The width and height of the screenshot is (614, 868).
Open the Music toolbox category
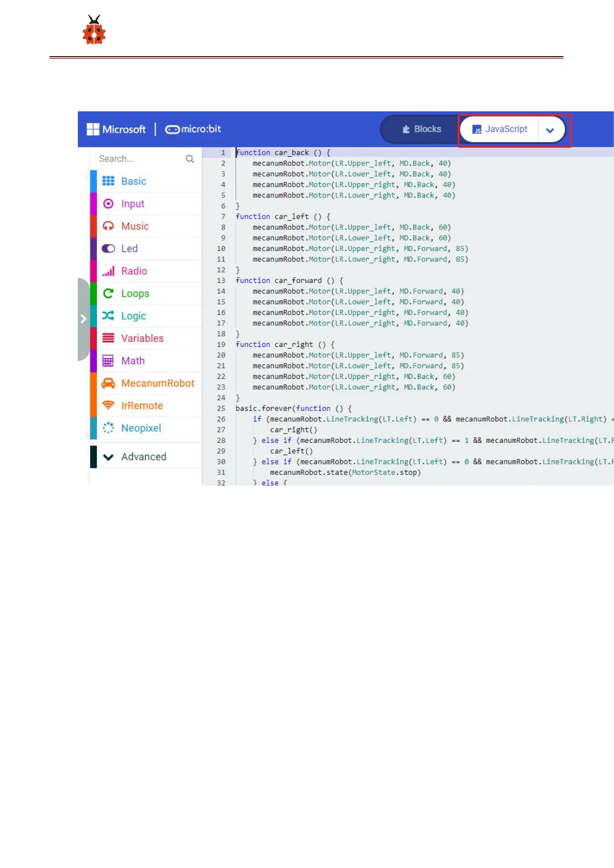146,226
